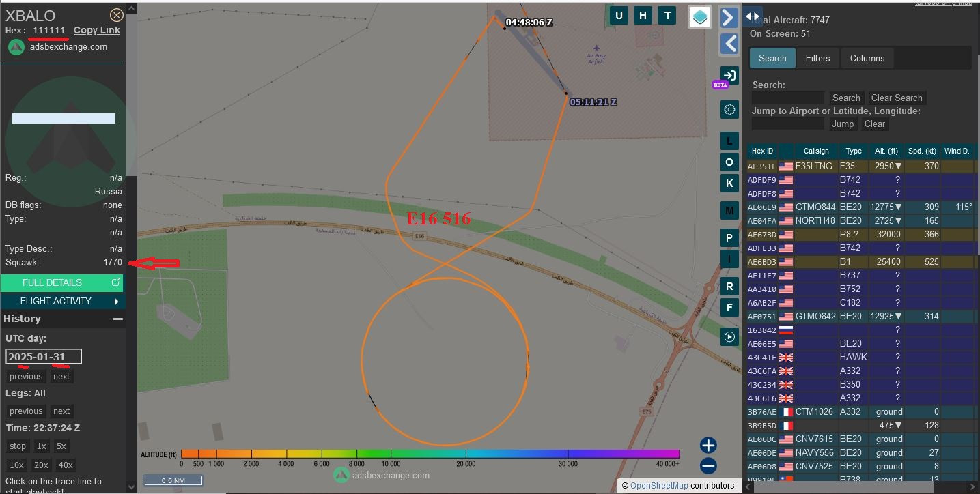Click the left arrow sidebar collapse button
The image size is (980, 494).
[x=729, y=44]
